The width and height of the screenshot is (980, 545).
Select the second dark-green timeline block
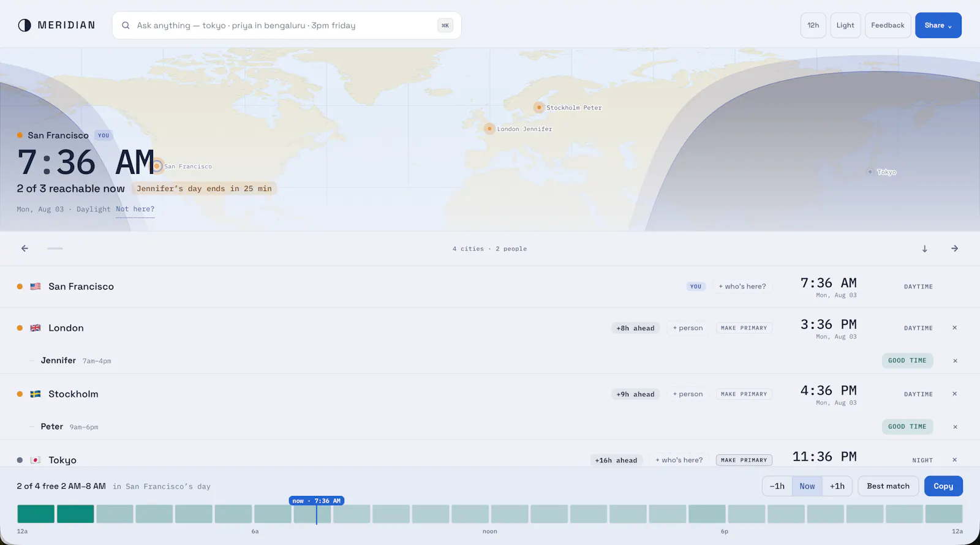(75, 514)
